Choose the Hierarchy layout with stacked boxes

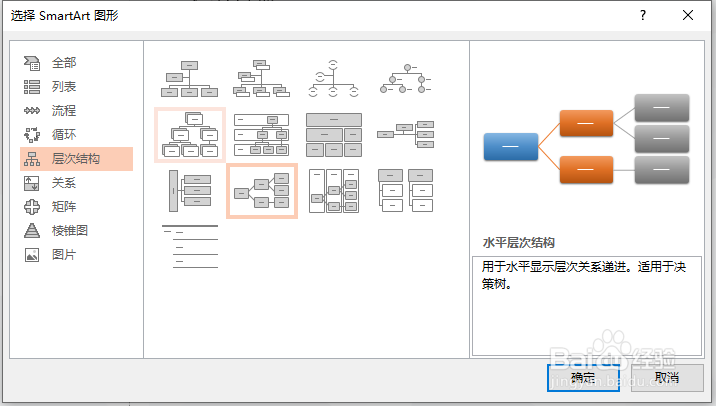click(190, 135)
